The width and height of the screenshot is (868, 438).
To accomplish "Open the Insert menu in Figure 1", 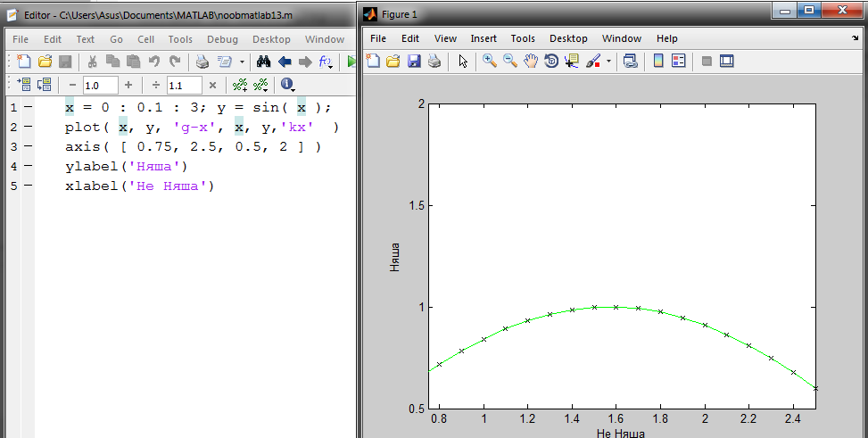I will click(x=484, y=38).
